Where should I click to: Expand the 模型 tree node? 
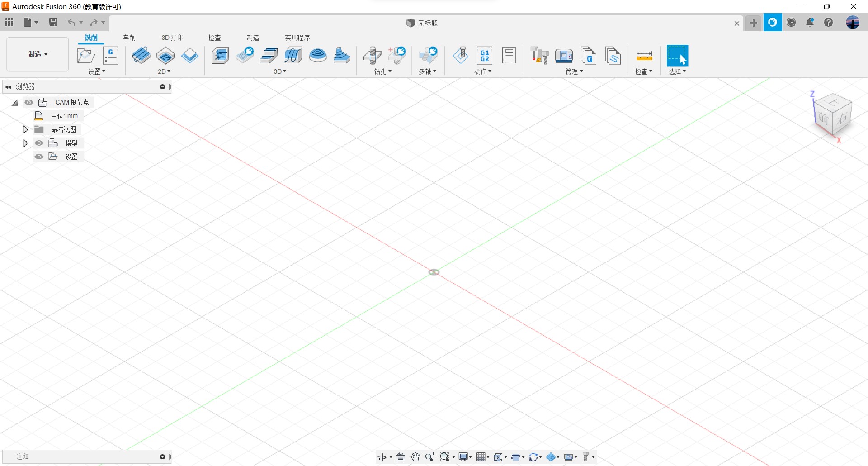(x=25, y=143)
